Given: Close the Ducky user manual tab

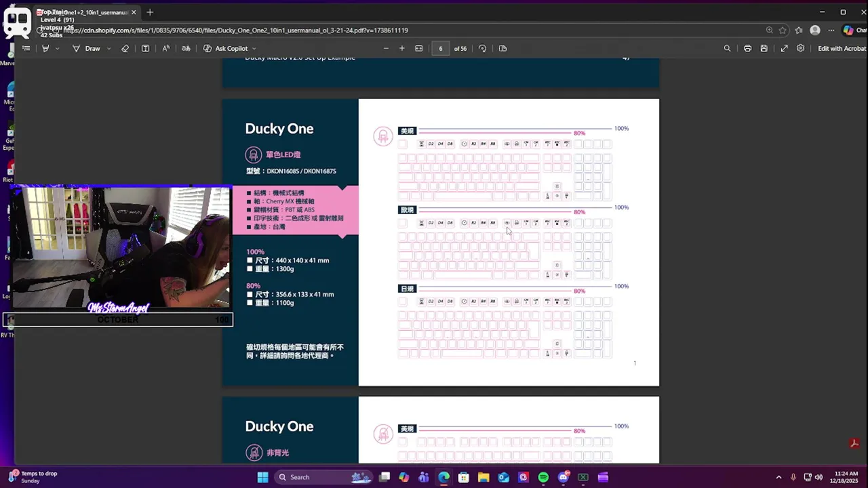Looking at the screenshot, I should [x=134, y=12].
